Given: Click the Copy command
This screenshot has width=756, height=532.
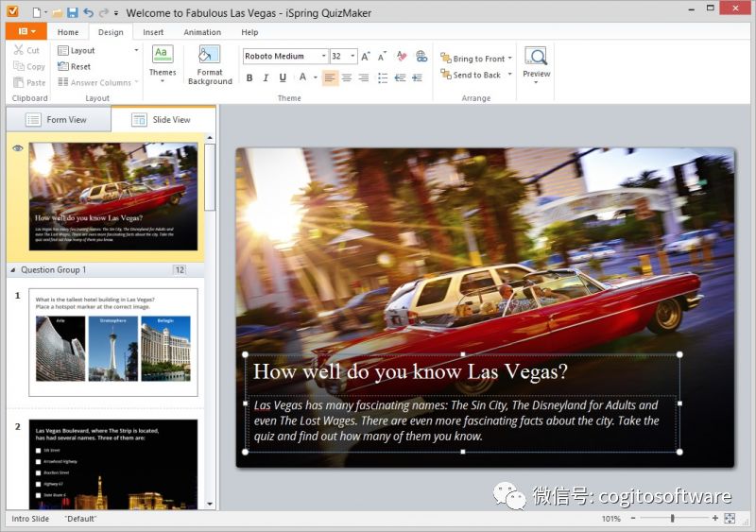Looking at the screenshot, I should (29, 66).
